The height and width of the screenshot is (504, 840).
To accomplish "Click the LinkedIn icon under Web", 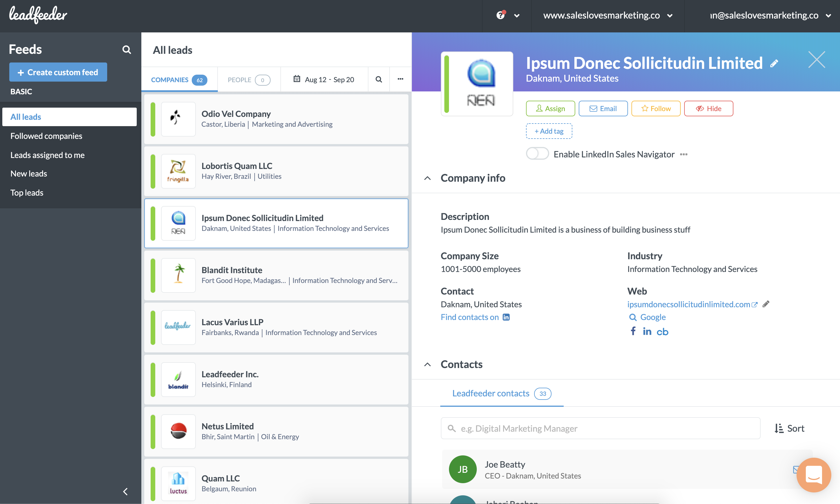I will coord(647,331).
